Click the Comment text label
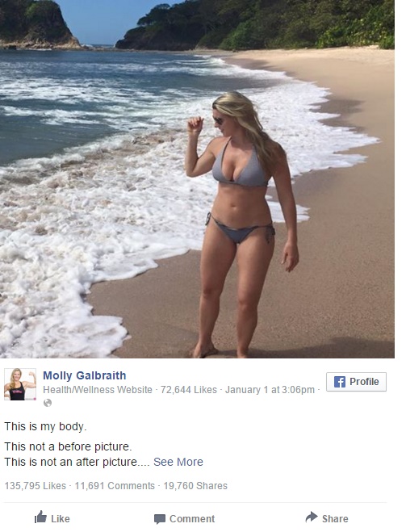The width and height of the screenshot is (406, 532). [192, 519]
